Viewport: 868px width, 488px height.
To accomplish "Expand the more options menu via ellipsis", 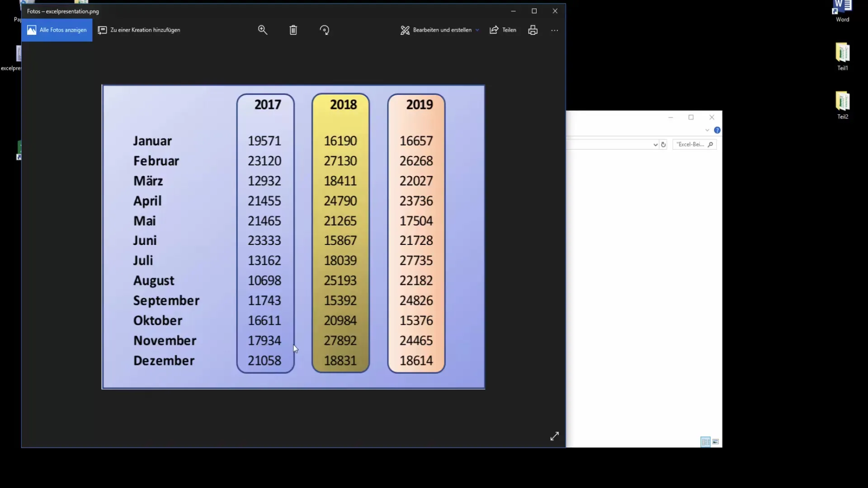I will pos(554,29).
